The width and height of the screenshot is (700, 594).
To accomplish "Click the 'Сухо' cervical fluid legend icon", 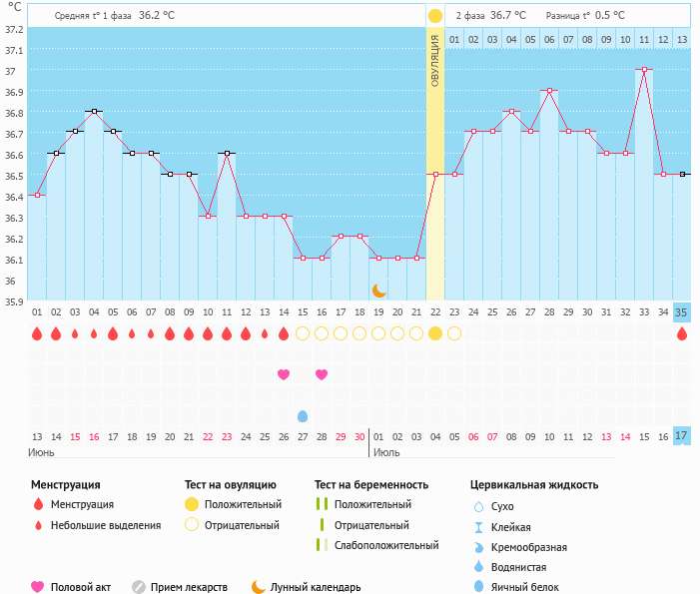I will [x=478, y=506].
